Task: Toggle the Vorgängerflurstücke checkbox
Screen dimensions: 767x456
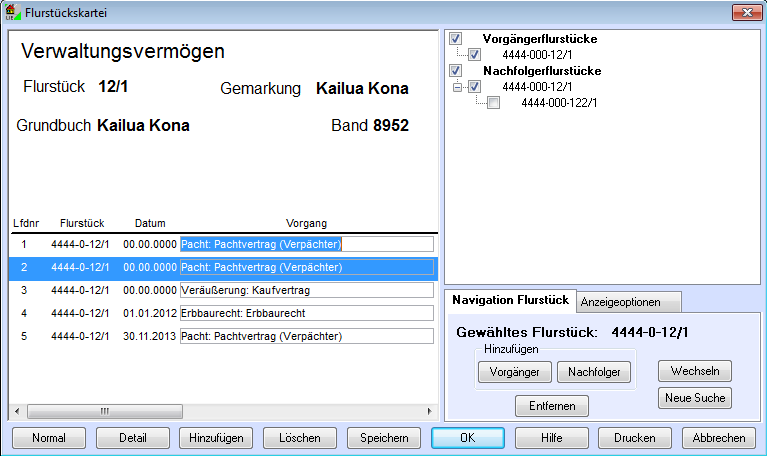Action: [456, 39]
